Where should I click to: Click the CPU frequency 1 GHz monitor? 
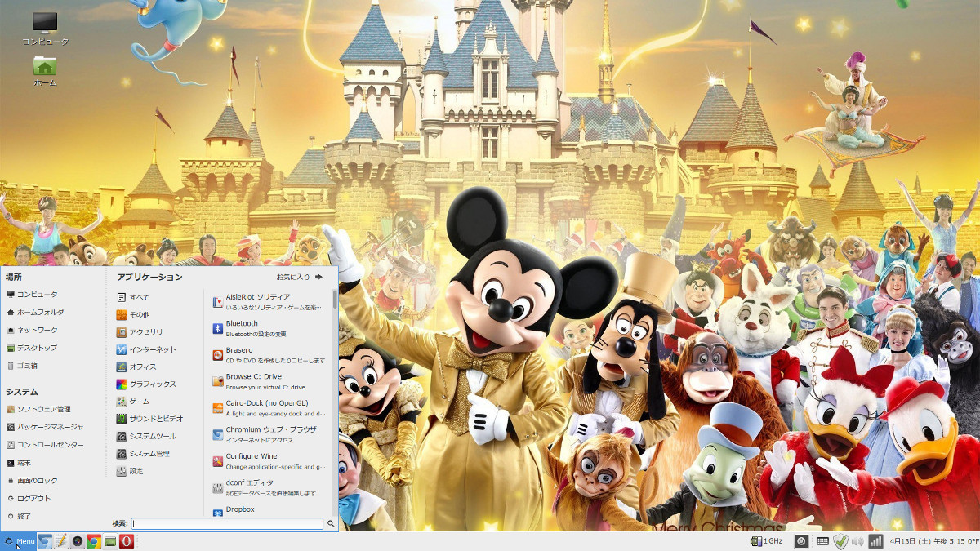767,541
